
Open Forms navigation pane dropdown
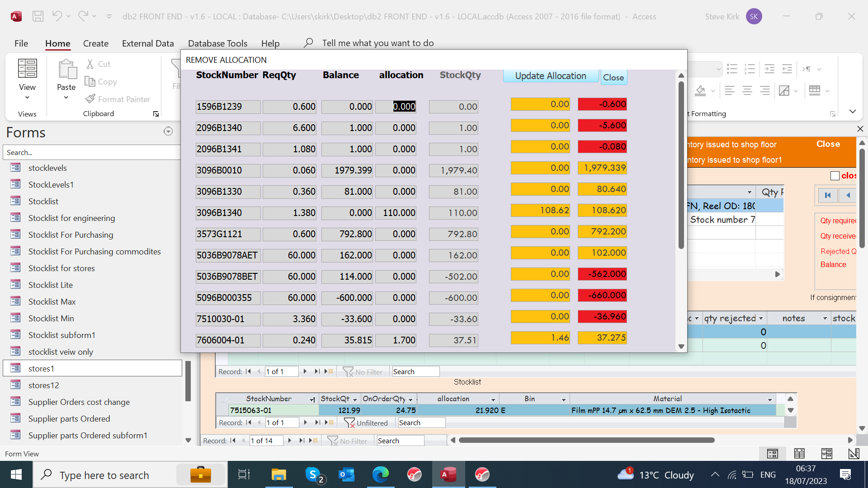[x=168, y=131]
